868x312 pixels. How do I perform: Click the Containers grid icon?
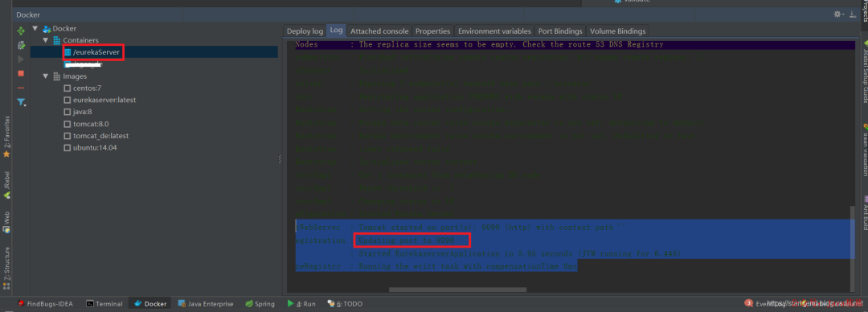[57, 40]
